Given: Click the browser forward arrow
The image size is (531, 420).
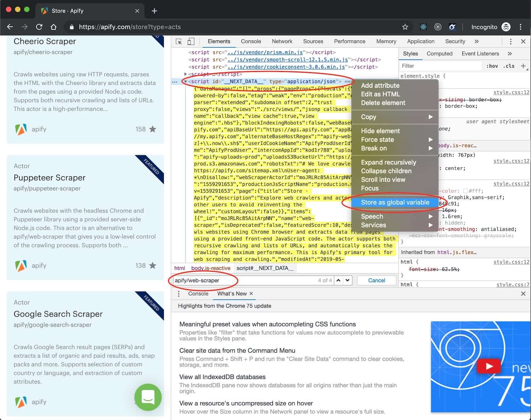Looking at the screenshot, I should [x=24, y=27].
